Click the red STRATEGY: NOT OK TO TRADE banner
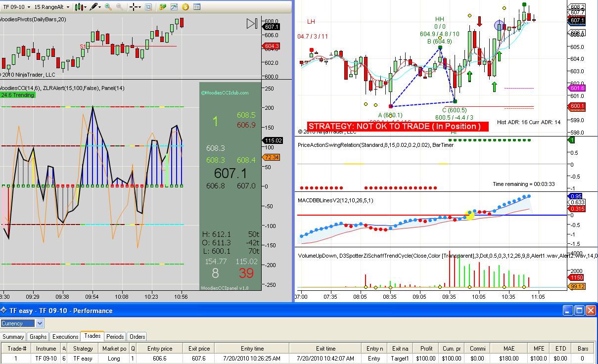This screenshot has height=364, width=598. click(x=398, y=126)
